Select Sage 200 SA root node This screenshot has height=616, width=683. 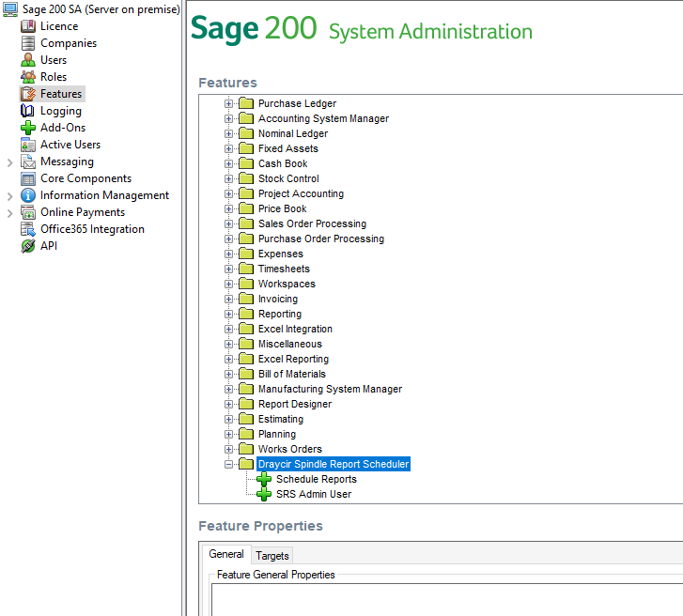point(101,9)
